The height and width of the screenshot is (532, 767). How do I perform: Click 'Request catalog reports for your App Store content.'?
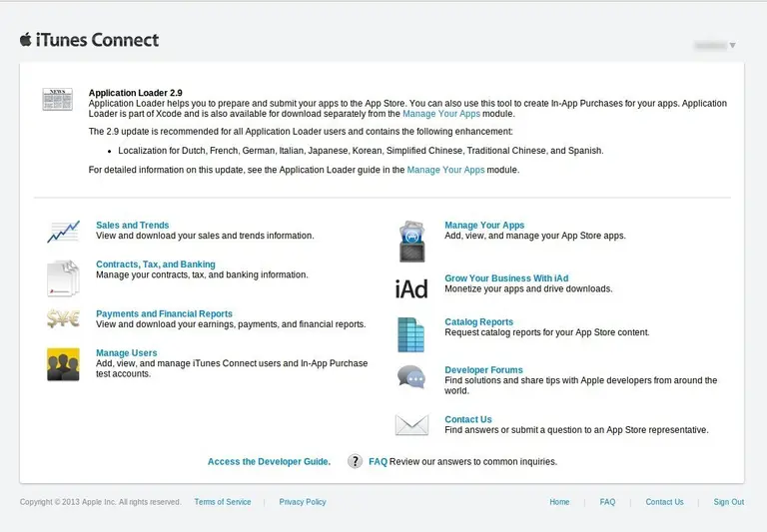click(547, 332)
